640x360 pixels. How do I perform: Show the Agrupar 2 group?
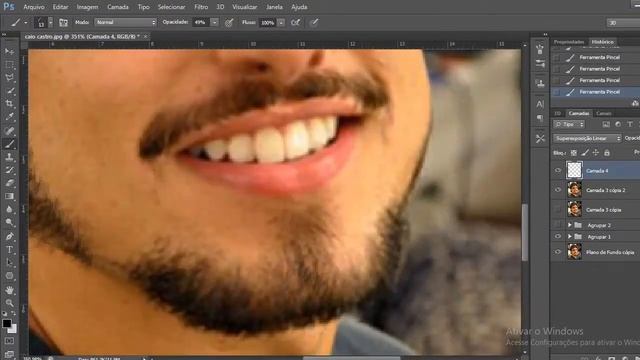click(558, 225)
